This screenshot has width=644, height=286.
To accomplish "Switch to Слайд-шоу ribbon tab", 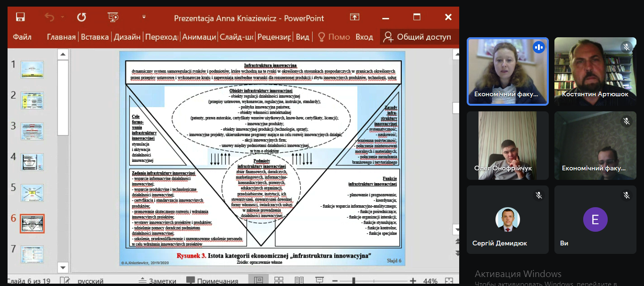I will pos(237,37).
